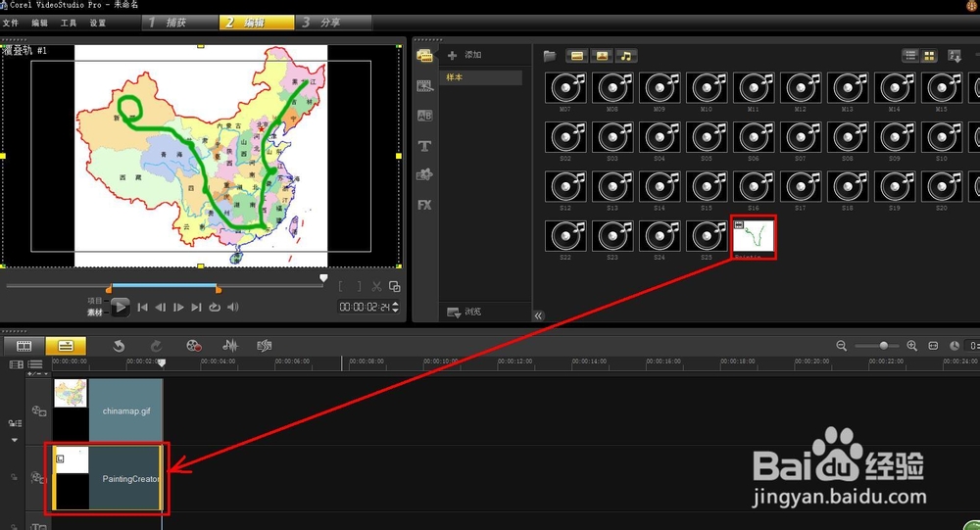Collapse the library panel double-chevron
This screenshot has width=980, height=530.
point(538,315)
